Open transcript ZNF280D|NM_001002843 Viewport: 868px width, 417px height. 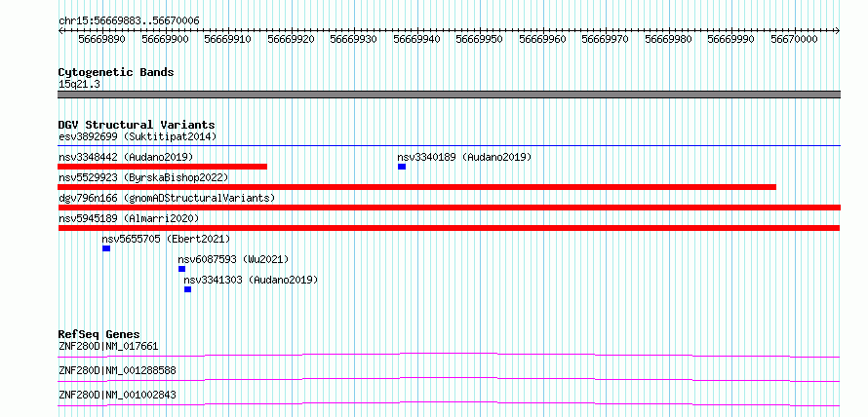point(117,395)
